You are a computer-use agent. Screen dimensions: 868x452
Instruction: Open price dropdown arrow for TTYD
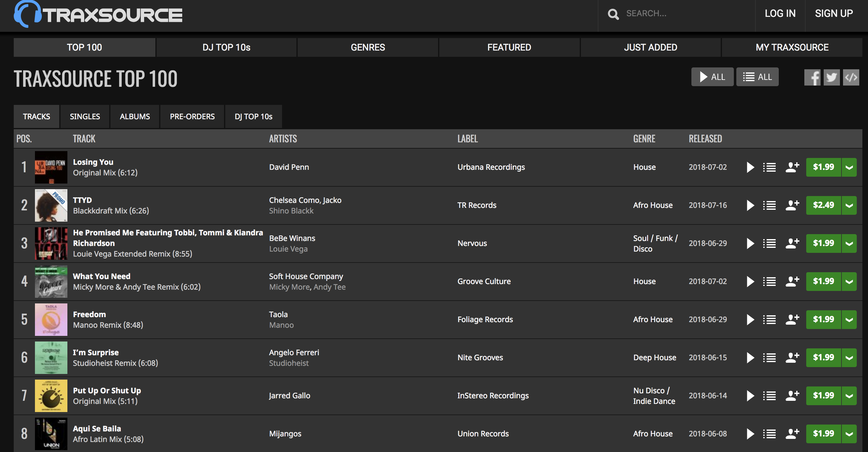[x=849, y=205]
